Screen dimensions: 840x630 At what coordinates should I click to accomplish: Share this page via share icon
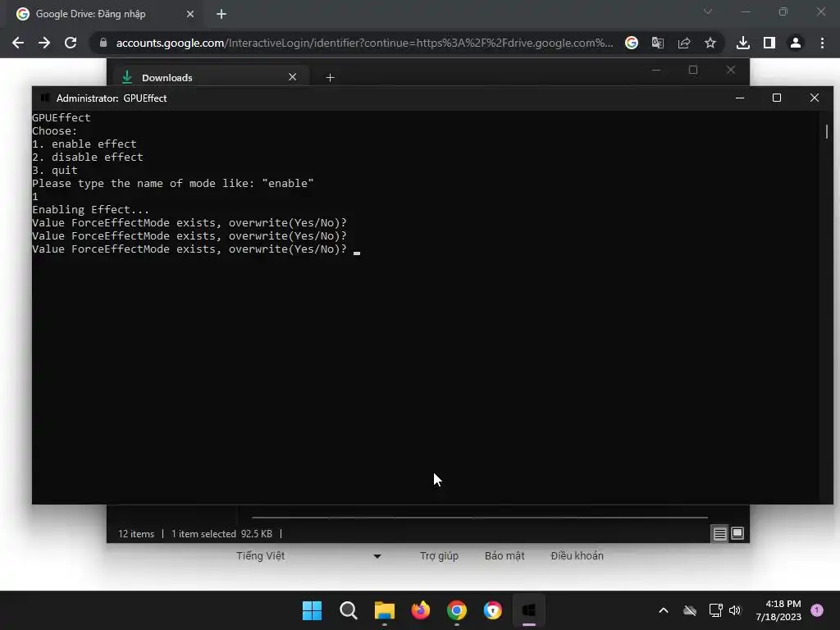684,43
